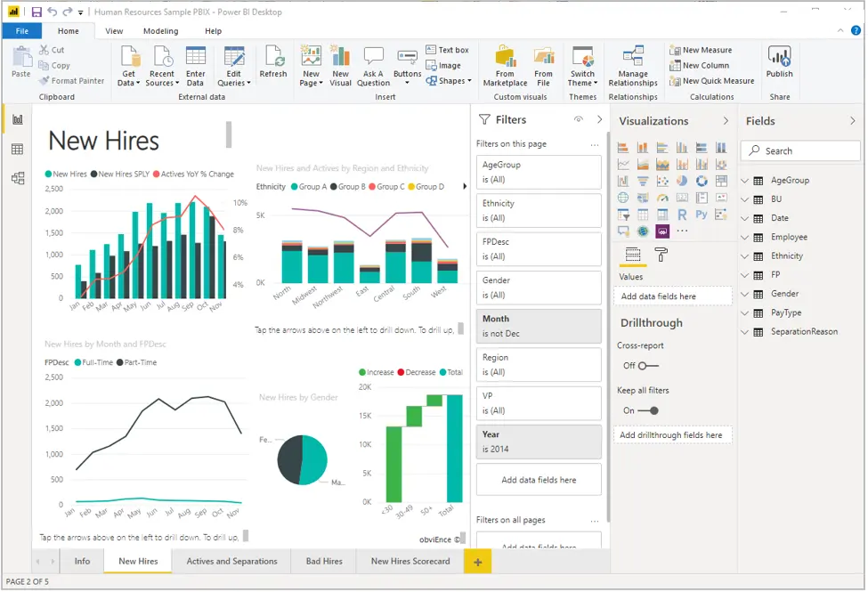Open the Help ribbon tab
Screen dimensions: 868x592
coord(213,31)
